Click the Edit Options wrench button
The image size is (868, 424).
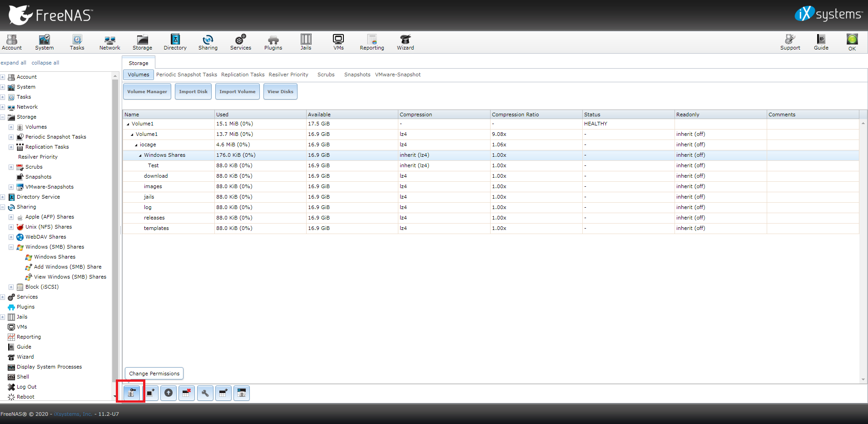point(205,393)
